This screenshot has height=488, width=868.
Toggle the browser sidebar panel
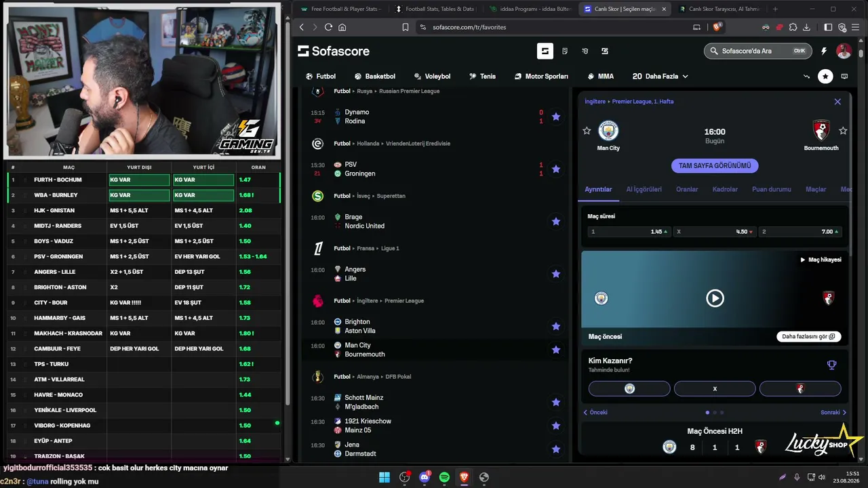pyautogui.click(x=828, y=27)
